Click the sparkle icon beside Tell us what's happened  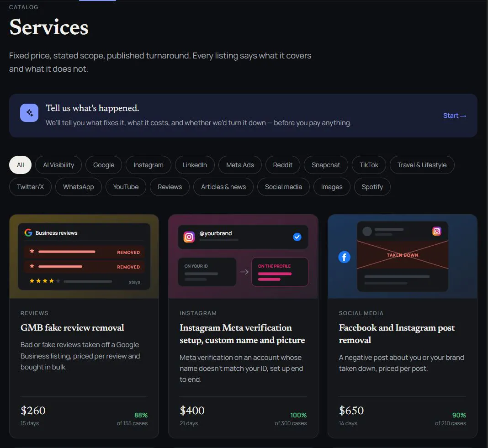click(x=29, y=113)
